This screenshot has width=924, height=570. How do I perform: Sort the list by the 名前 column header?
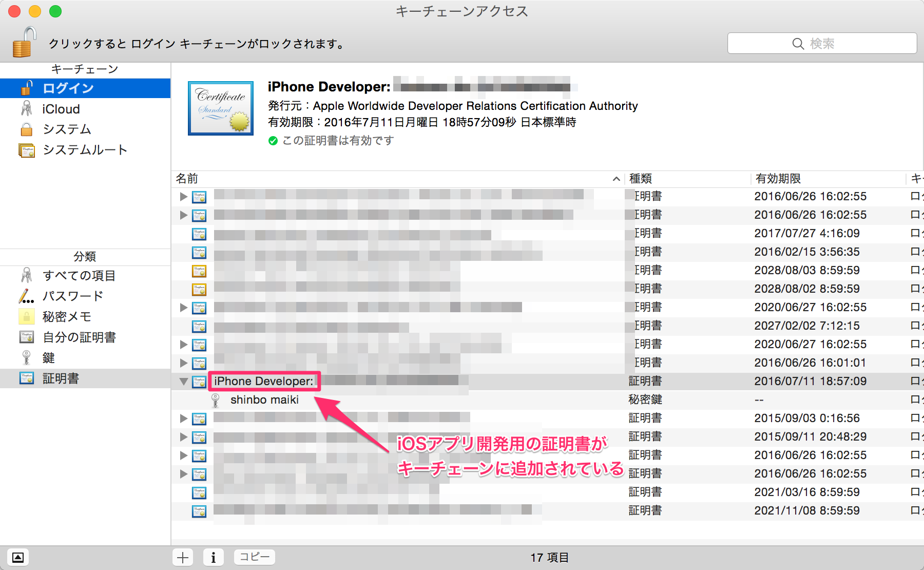[398, 179]
